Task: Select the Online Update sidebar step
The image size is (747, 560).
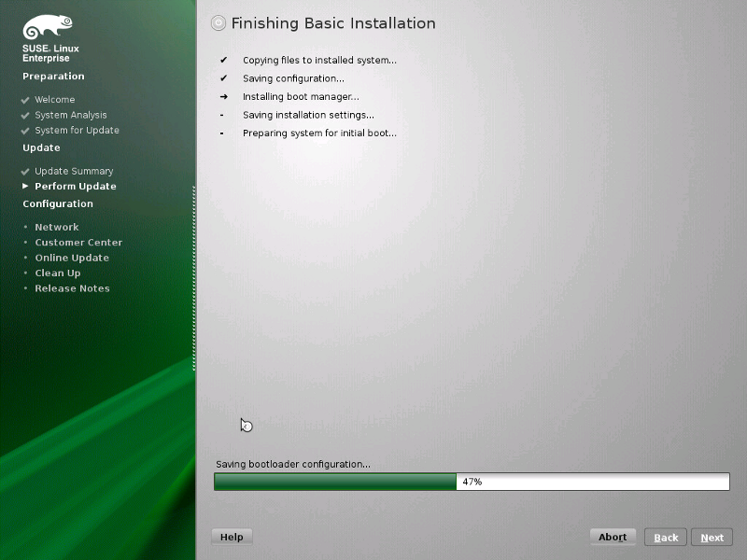Action: 71,258
